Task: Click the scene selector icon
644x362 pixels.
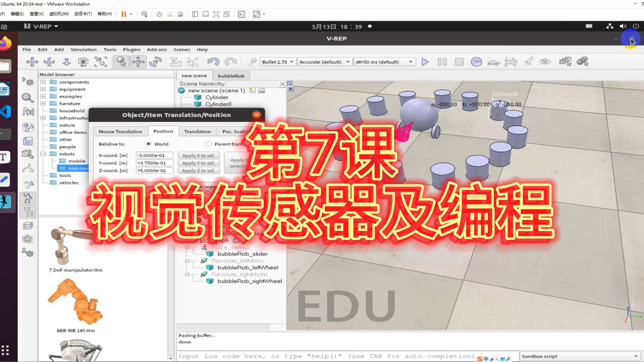Action: 582,62
